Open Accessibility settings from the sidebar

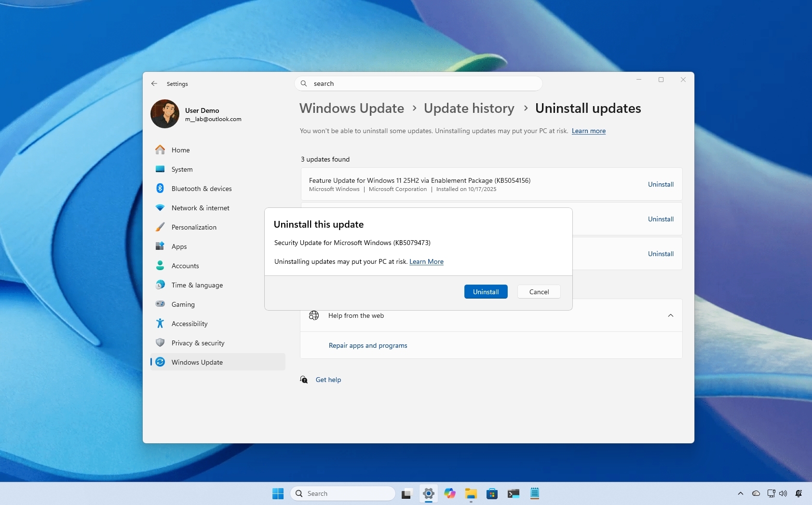[x=189, y=324]
